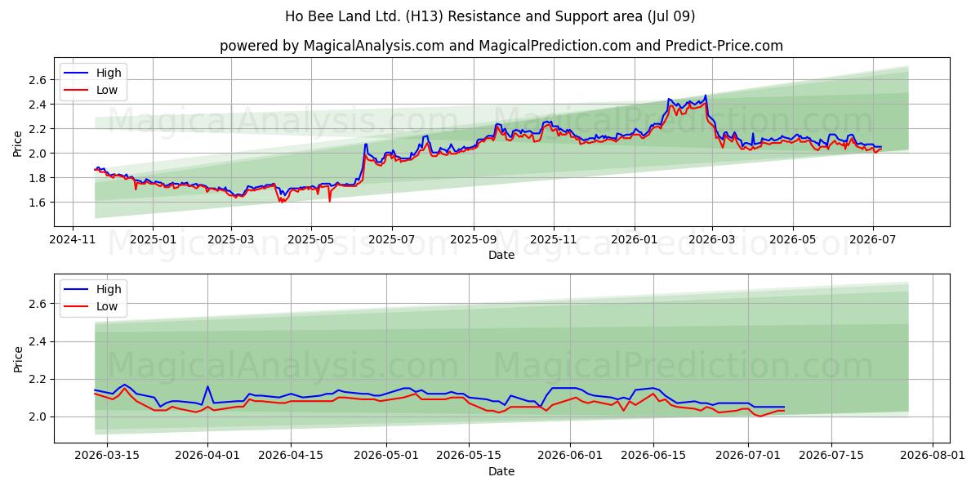Click the '2026-08-01' tick label
Screen dimensions: 980x490
point(932,456)
